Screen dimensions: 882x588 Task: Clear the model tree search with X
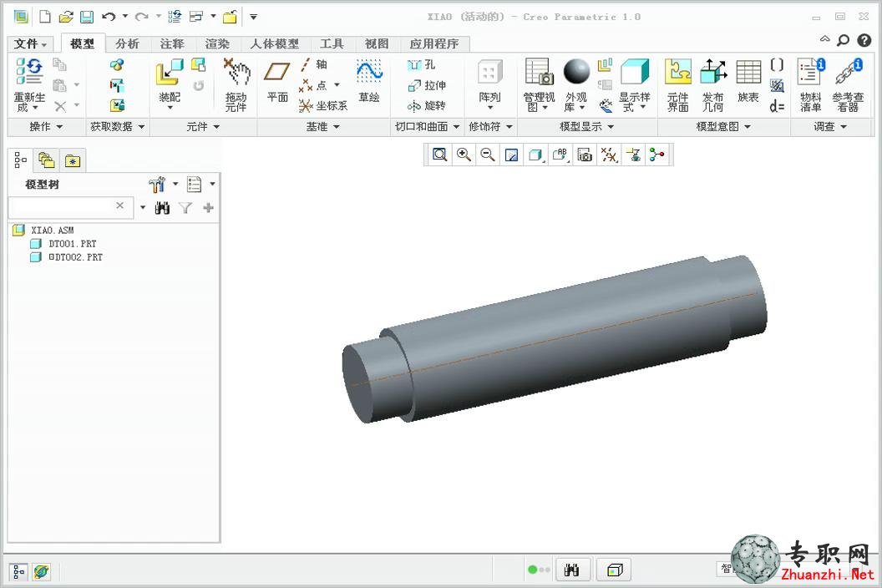(x=119, y=205)
